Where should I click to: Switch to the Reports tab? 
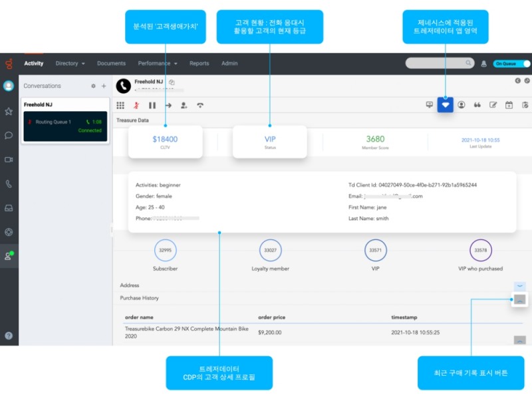click(199, 64)
